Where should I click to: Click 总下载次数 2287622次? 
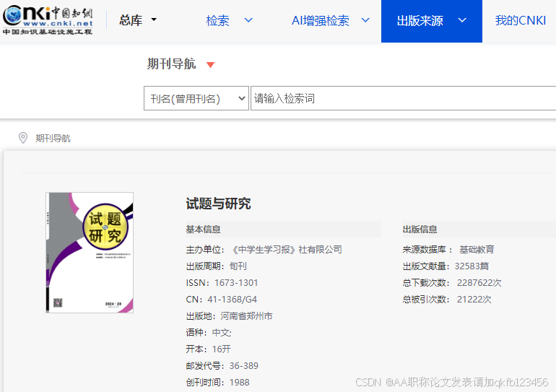click(452, 283)
